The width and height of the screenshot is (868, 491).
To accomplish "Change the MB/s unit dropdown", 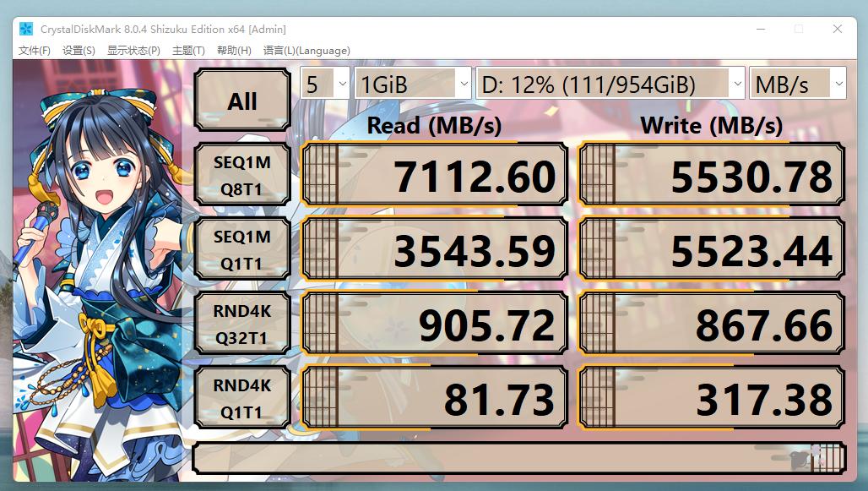I will (x=797, y=84).
